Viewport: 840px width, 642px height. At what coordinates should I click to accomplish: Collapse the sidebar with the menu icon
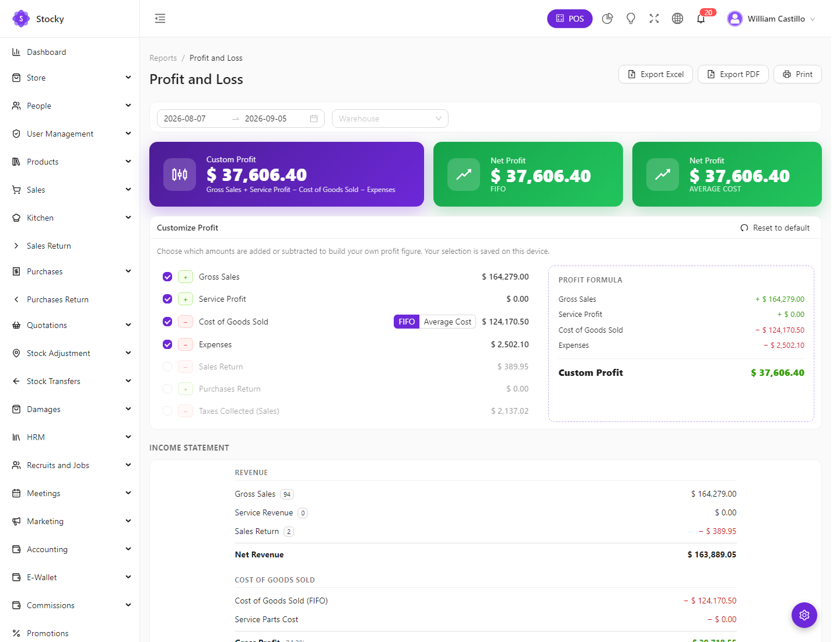(160, 19)
